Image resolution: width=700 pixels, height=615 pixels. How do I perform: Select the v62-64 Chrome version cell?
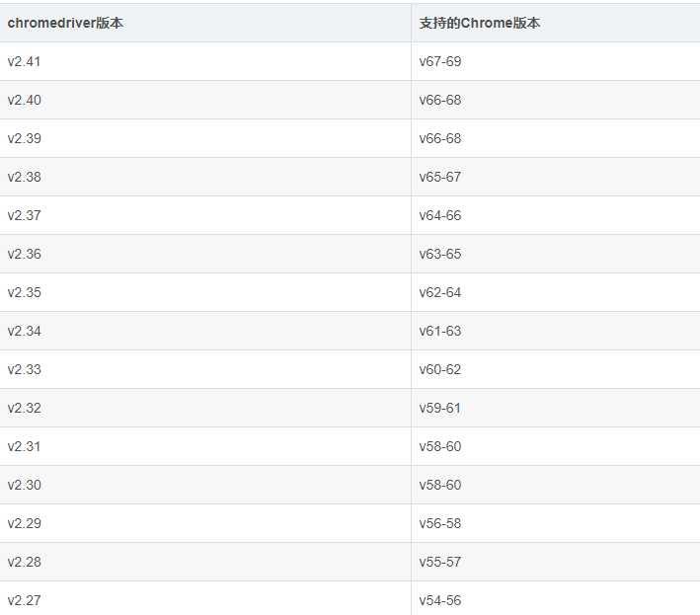(556, 292)
